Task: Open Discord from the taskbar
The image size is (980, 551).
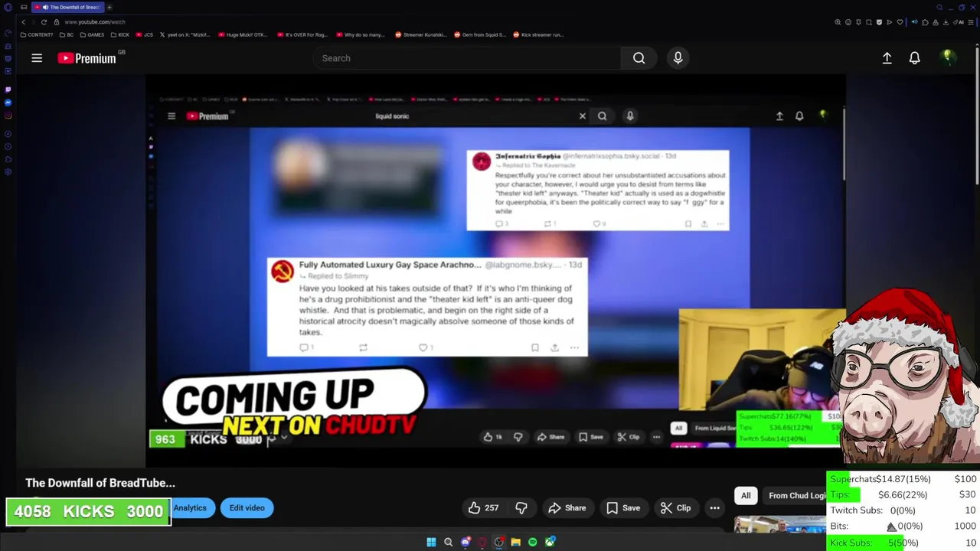Action: [x=465, y=542]
